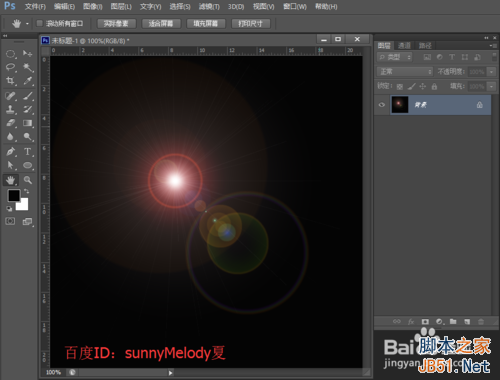
Task: Open the Filter menu
Action: (x=209, y=6)
